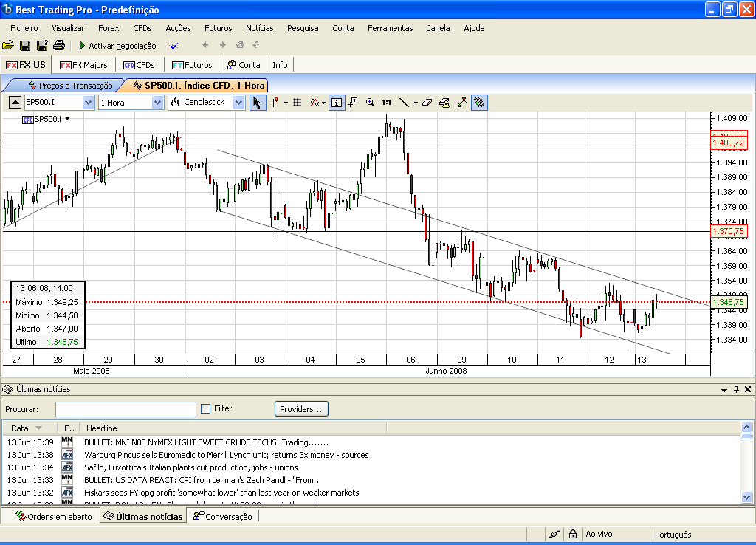
Task: Click the open folder toolbar icon
Action: (x=8, y=45)
